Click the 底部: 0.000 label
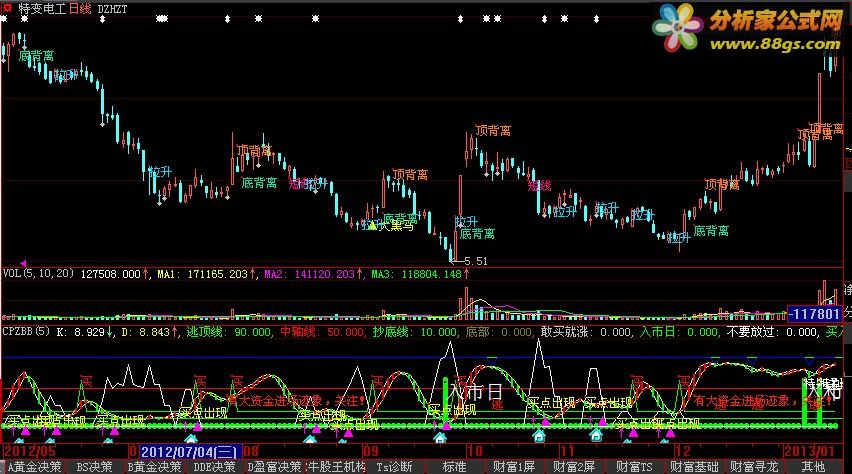The image size is (852, 474). [499, 332]
